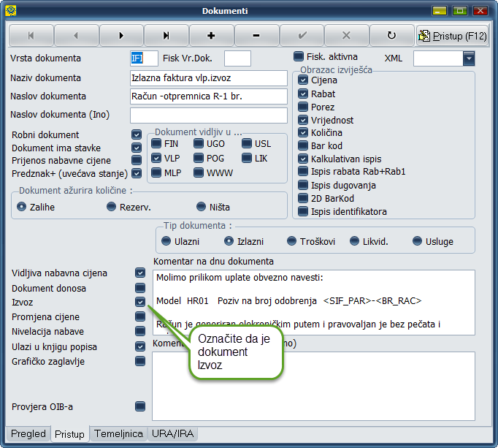Select the Ulazni document type

(x=166, y=240)
